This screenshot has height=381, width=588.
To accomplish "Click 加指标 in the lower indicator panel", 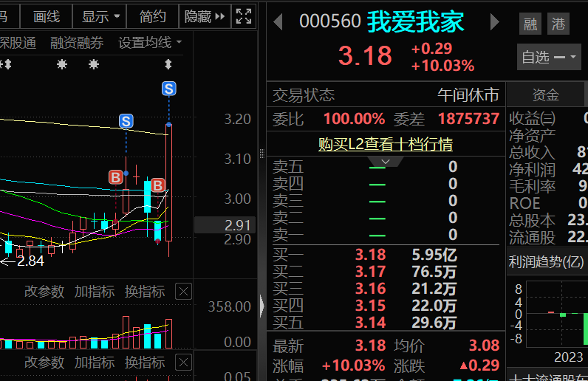I will click(95, 363).
